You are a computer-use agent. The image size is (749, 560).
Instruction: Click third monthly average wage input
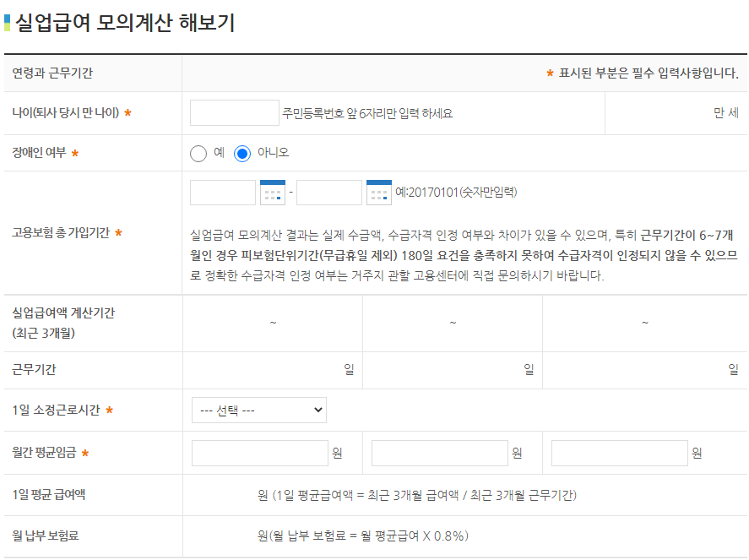click(x=620, y=453)
